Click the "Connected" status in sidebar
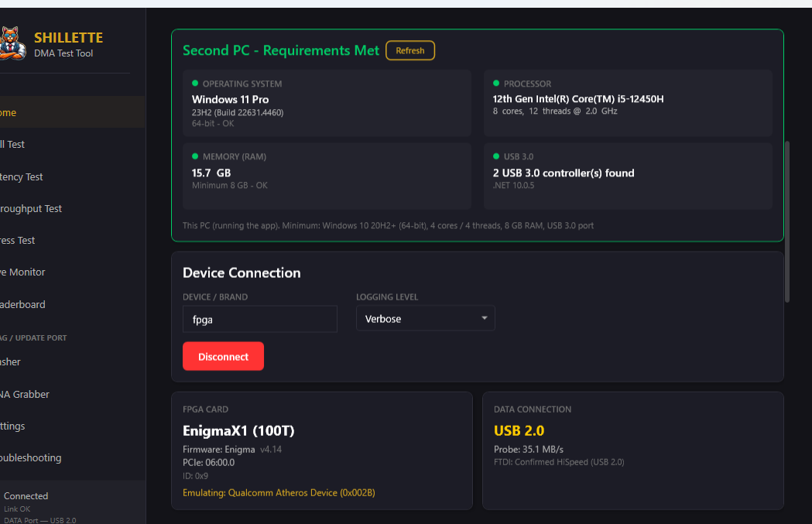Screen dimensions: 812x524 click(26, 496)
